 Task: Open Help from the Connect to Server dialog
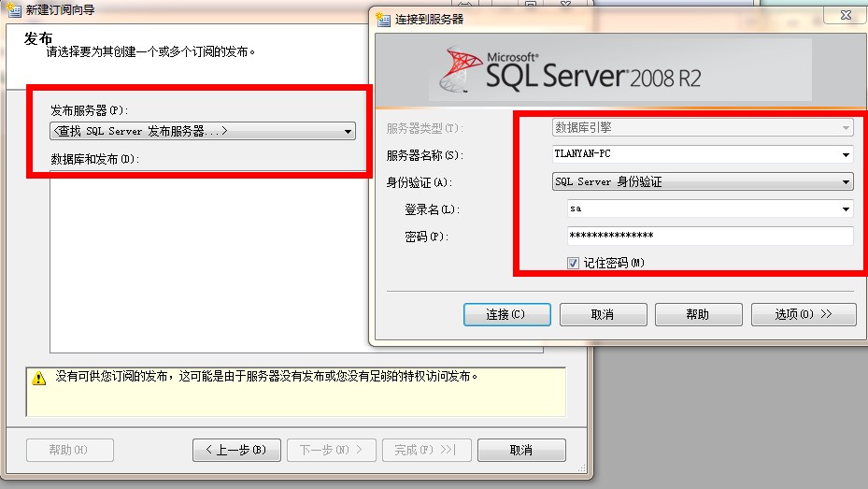point(698,315)
